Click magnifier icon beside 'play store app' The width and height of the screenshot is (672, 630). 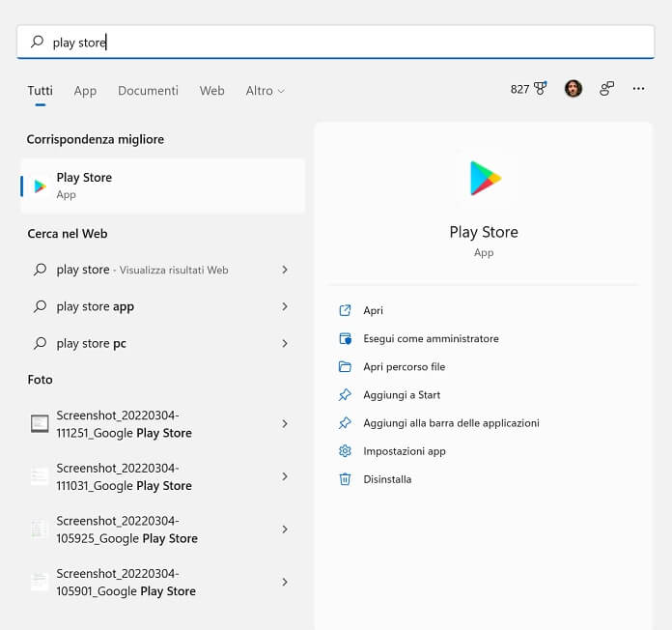pyautogui.click(x=40, y=306)
